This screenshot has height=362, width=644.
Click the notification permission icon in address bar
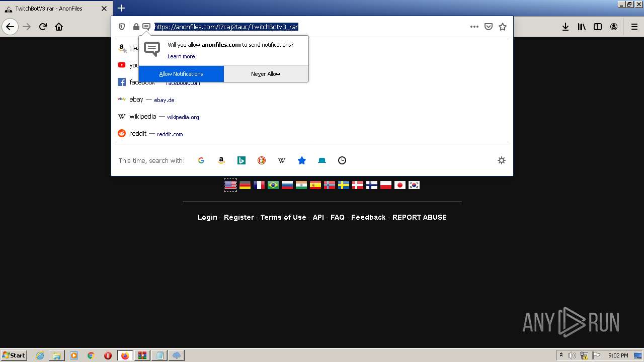point(146,27)
